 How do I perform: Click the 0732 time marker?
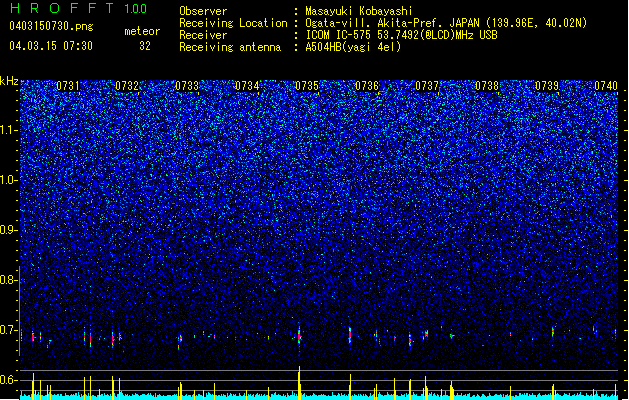[x=127, y=86]
